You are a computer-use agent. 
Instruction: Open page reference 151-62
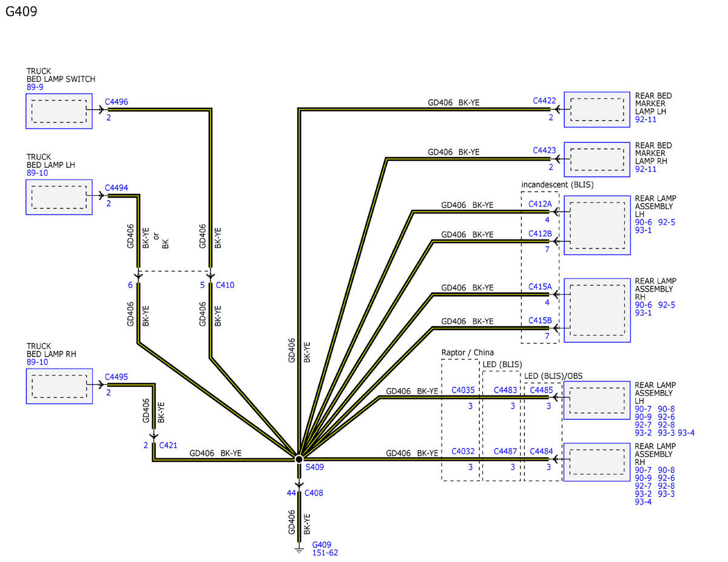(325, 553)
